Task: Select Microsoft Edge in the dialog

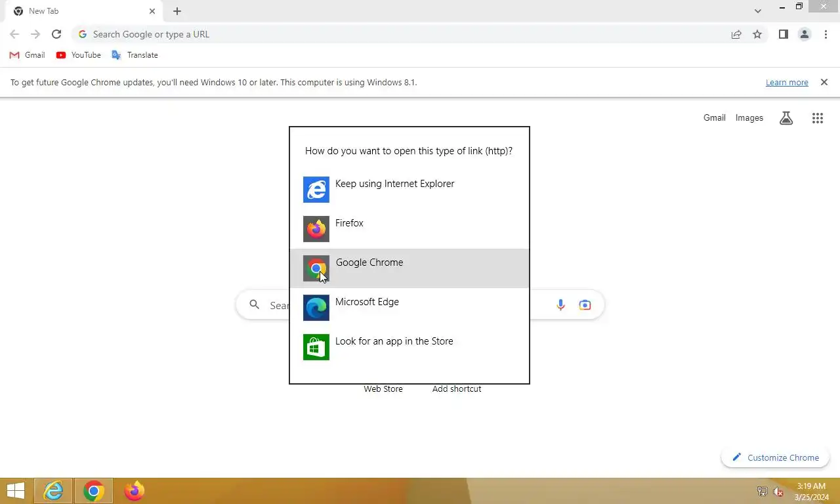Action: (409, 308)
